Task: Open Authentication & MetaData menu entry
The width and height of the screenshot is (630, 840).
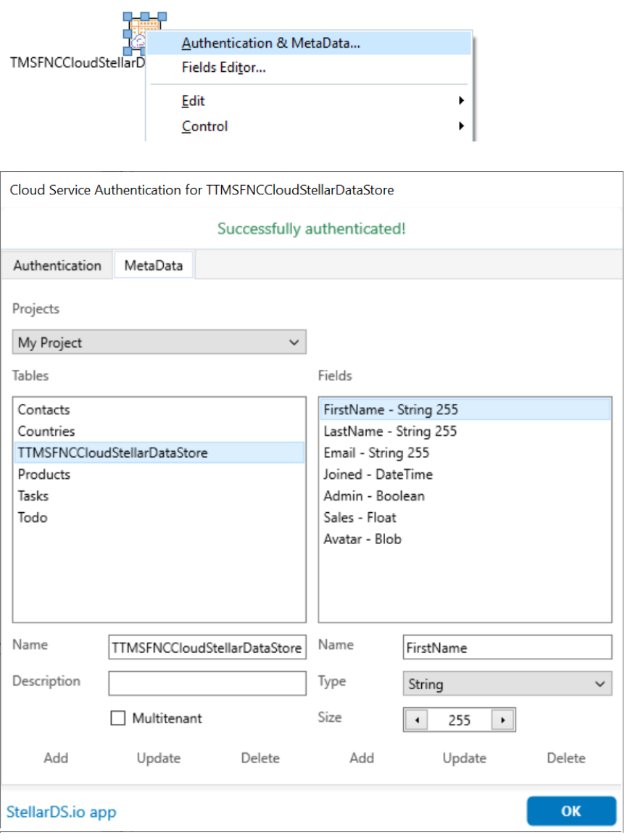Action: coord(309,43)
